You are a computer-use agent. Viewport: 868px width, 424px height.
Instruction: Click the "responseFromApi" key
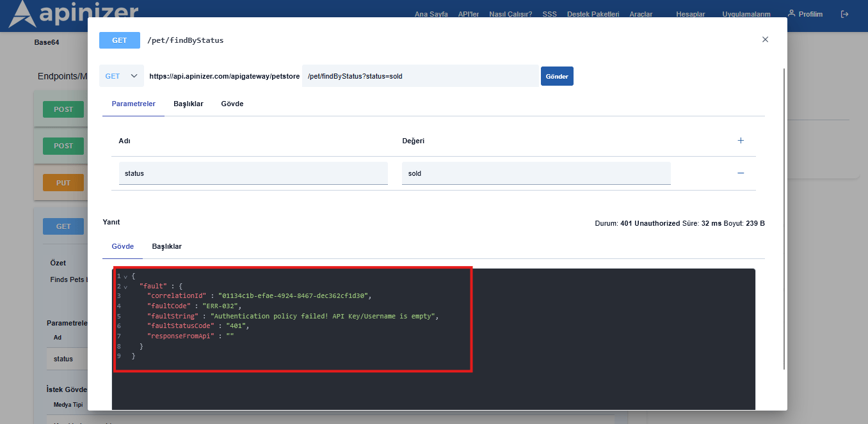[x=181, y=336]
